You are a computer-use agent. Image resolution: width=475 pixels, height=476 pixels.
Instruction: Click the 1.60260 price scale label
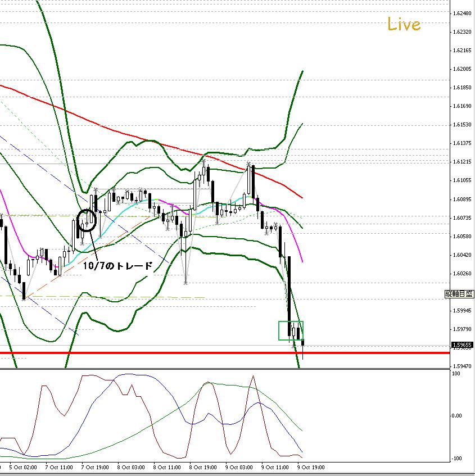point(462,274)
